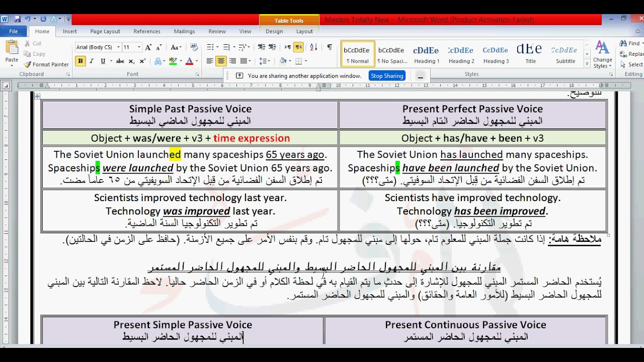Click the ruler tab selector icon
Viewport: 644px width, 362px height.
tap(6, 85)
